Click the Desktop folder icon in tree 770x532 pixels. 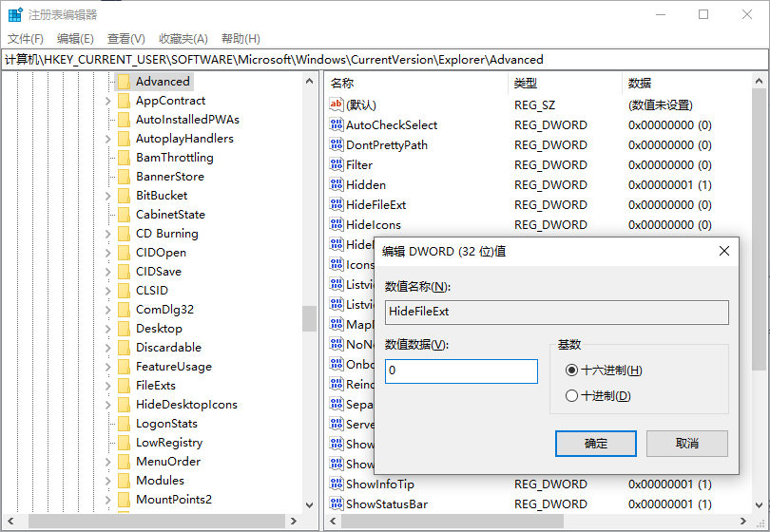coord(124,329)
